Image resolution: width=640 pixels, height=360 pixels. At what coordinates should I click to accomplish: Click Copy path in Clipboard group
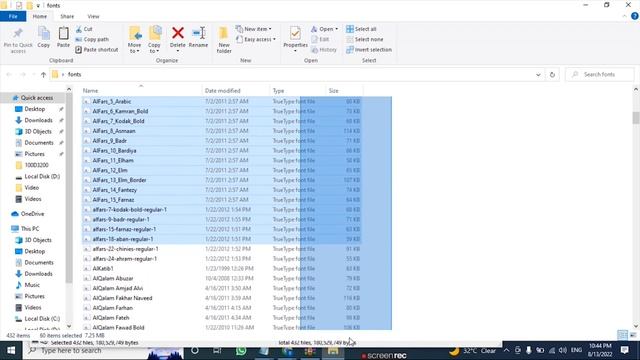[x=92, y=40]
